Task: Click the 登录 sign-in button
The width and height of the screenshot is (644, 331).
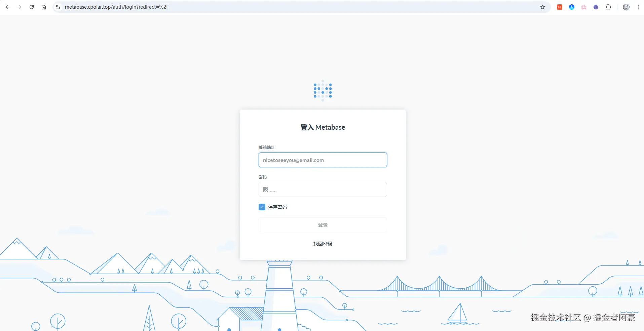Action: pos(323,225)
